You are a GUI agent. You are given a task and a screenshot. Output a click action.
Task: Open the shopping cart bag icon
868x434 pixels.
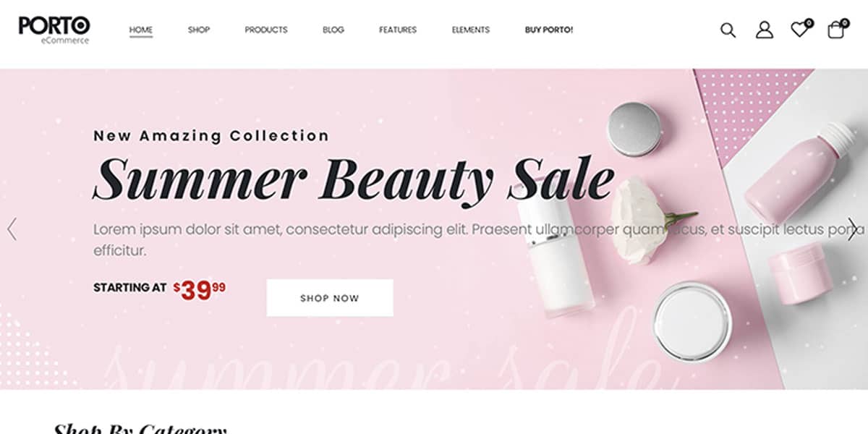click(x=835, y=30)
